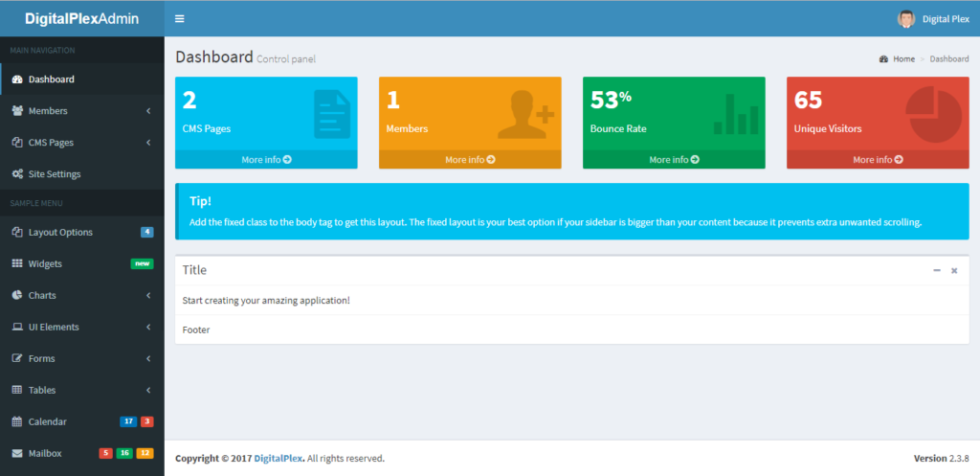Open the Digital Plex user menu
Screen dimensions: 980x476
click(934, 19)
